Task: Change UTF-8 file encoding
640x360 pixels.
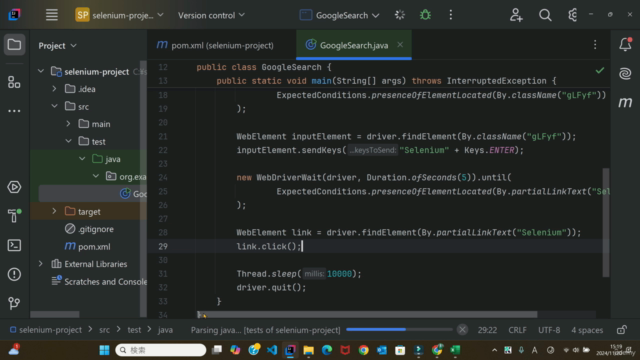Action: click(549, 330)
